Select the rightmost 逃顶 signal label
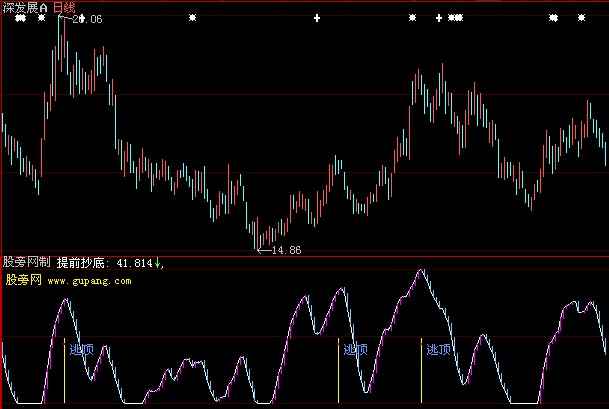This screenshot has height=409, width=609. coord(438,350)
